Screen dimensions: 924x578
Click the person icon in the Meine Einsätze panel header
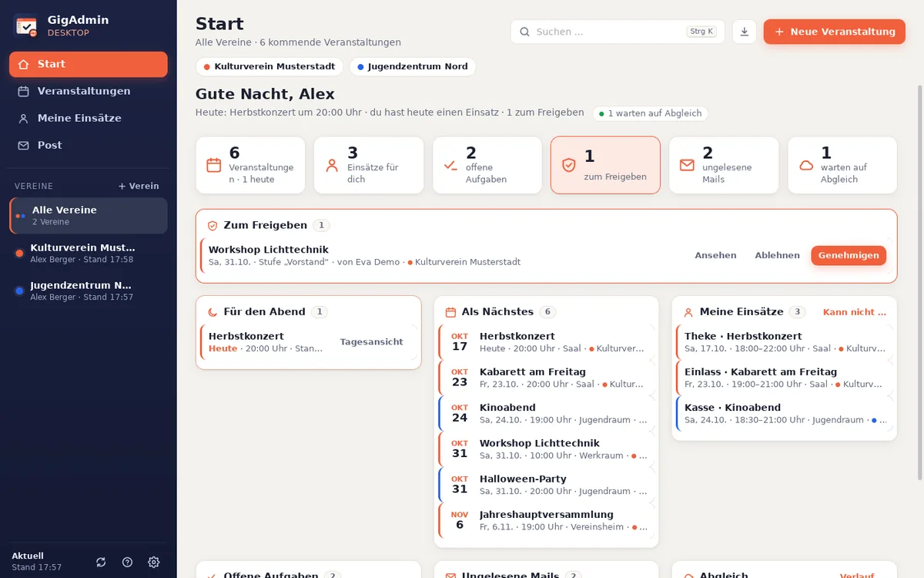[689, 312]
